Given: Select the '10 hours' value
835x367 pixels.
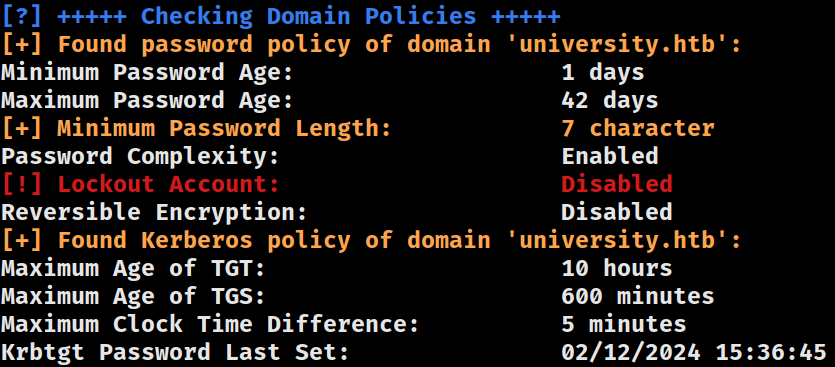Looking at the screenshot, I should tap(617, 268).
